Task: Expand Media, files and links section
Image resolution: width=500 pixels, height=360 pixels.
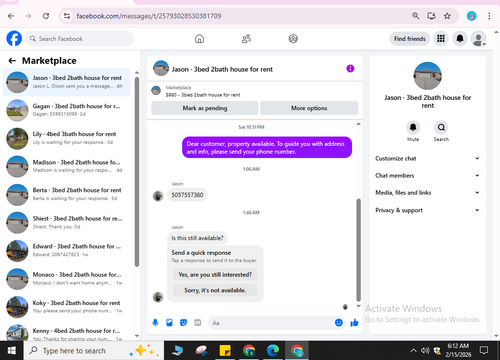Action: click(x=428, y=193)
